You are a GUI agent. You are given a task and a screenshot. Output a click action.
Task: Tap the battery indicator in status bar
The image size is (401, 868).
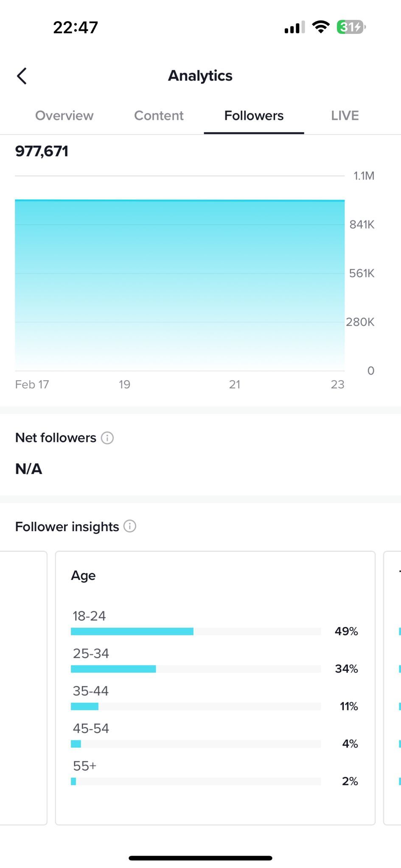(x=351, y=27)
